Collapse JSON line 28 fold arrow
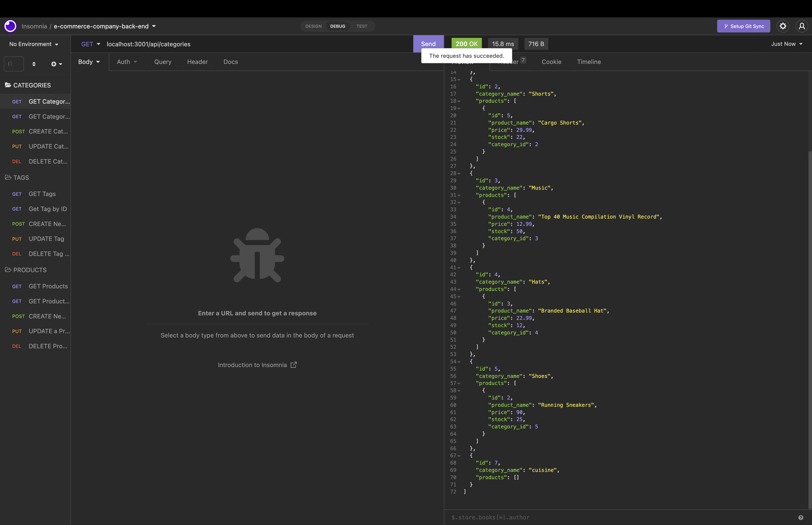Image resolution: width=812 pixels, height=525 pixels. pos(459,173)
